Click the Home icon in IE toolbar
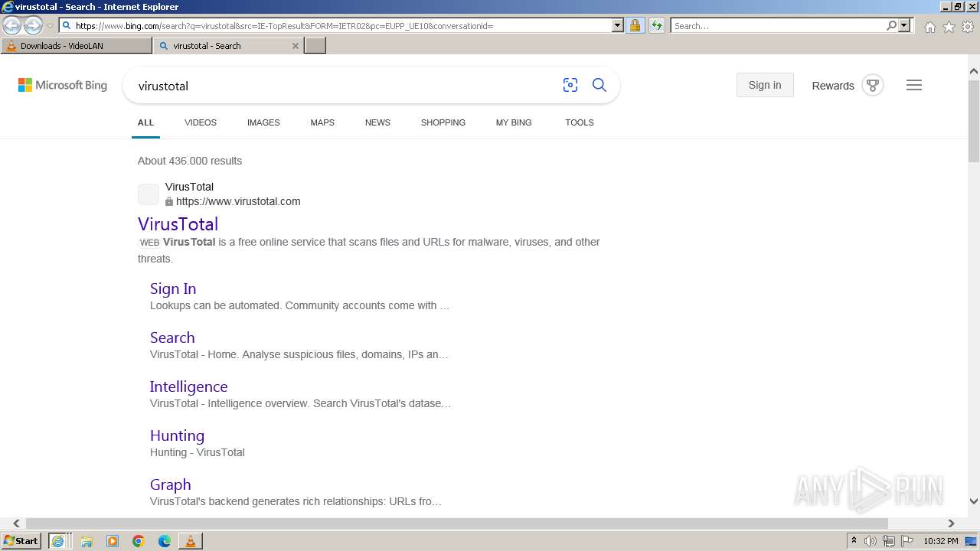 929,27
